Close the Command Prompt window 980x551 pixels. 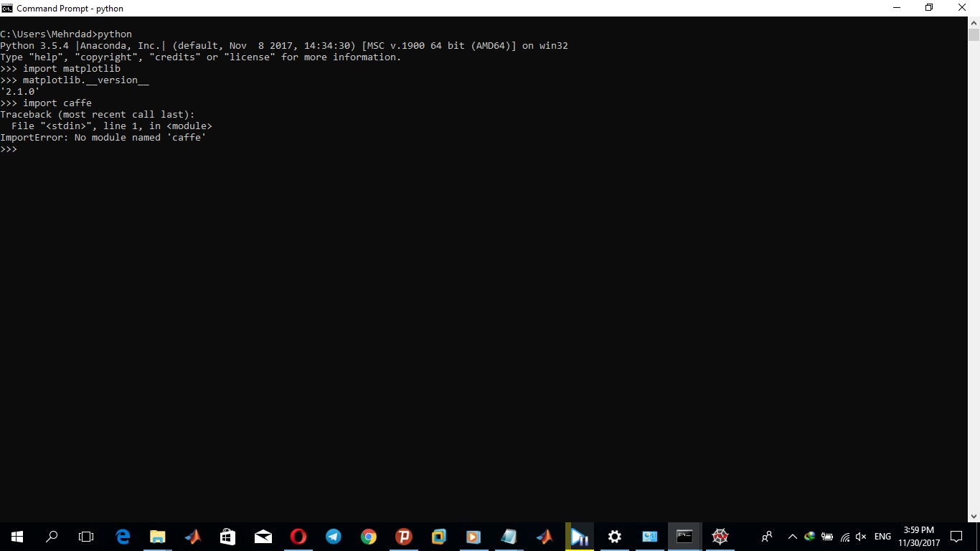click(x=963, y=8)
